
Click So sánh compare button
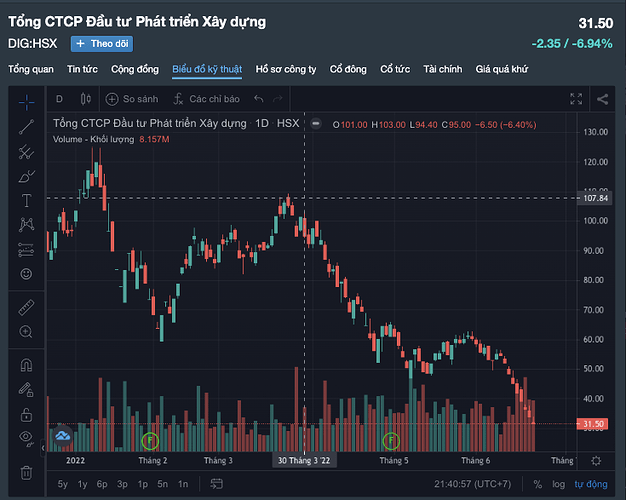tap(133, 99)
